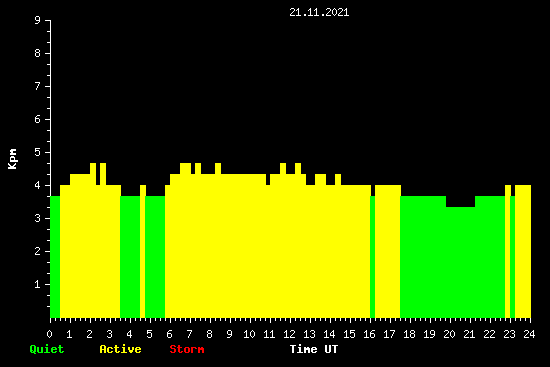
Task: Click the green Quiet legend label
Action: tap(47, 349)
